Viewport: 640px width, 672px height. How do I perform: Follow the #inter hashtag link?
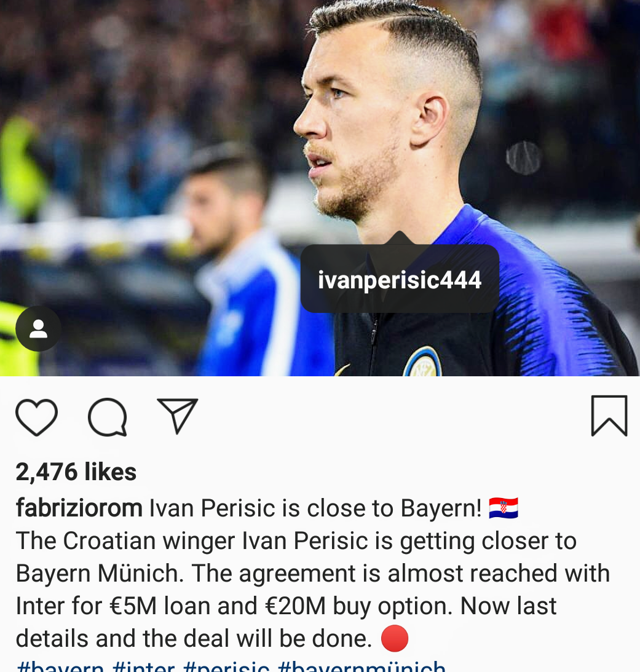pos(143,666)
